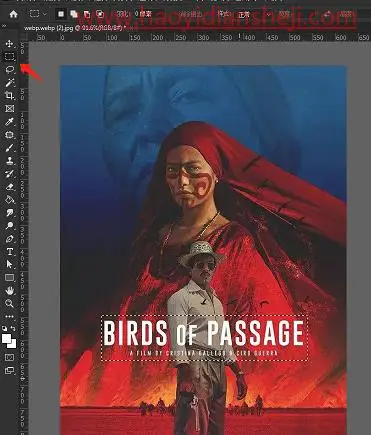This screenshot has height=435, width=371.
Task: Select the Path Selection tool
Action: 9,265
